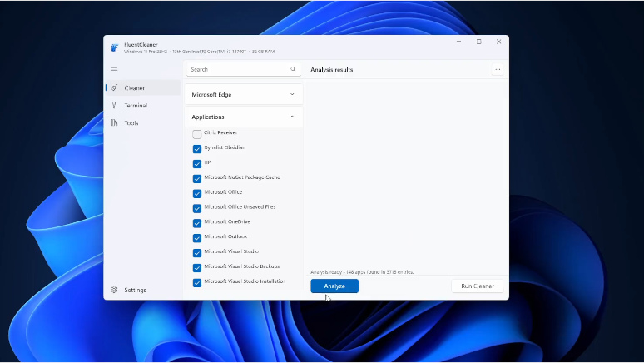Uncheck Microsoft OneDrive
Image resolution: width=644 pixels, height=363 pixels.
click(196, 223)
